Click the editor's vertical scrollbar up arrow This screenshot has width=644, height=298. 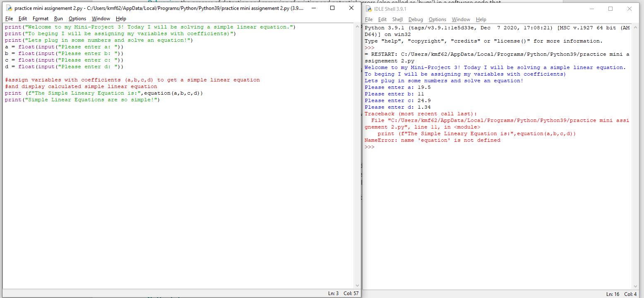[x=358, y=27]
